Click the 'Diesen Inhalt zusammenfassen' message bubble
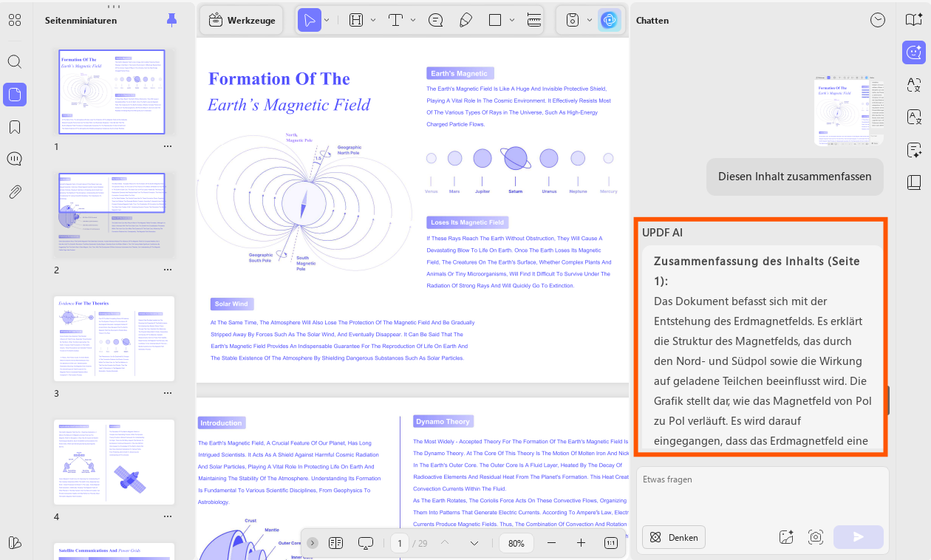Image resolution: width=931 pixels, height=560 pixels. (x=794, y=177)
